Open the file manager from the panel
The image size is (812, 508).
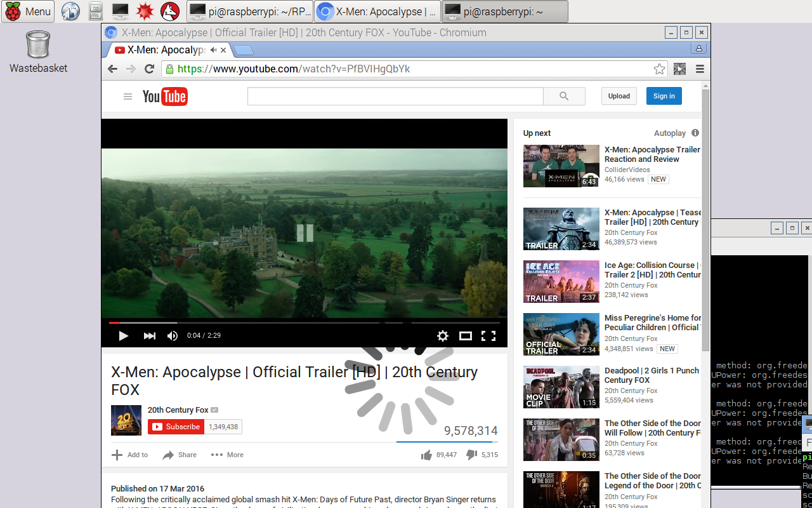coord(95,11)
